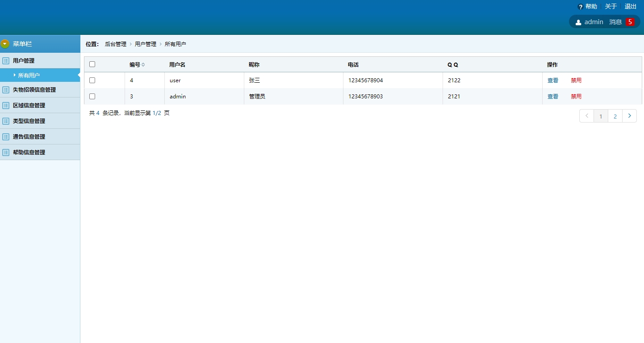Sort table by 编号 column arrow
The height and width of the screenshot is (343, 644).
click(143, 65)
